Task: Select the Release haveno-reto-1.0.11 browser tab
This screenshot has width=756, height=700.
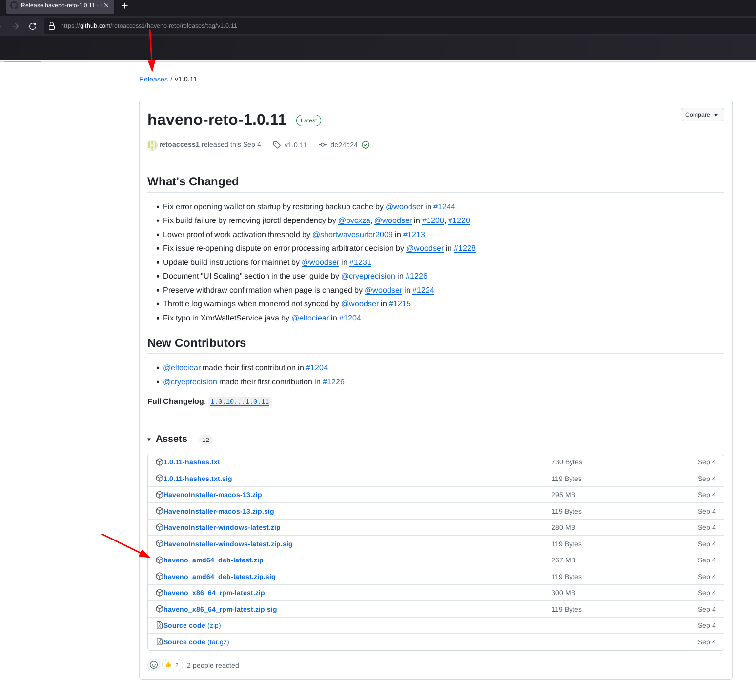Action: (x=60, y=6)
